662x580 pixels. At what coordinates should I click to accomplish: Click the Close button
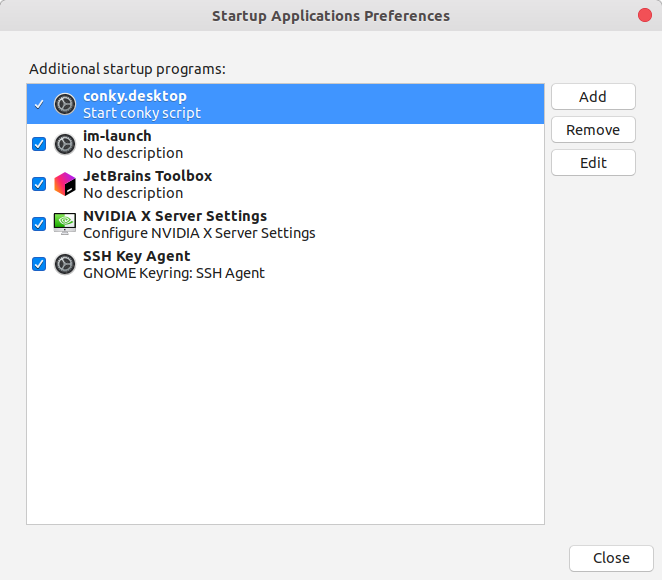click(611, 558)
